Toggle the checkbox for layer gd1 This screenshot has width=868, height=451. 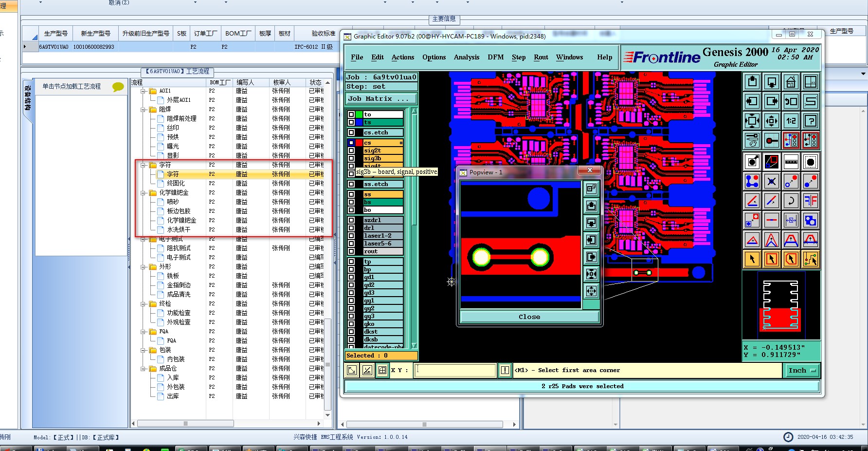point(351,277)
